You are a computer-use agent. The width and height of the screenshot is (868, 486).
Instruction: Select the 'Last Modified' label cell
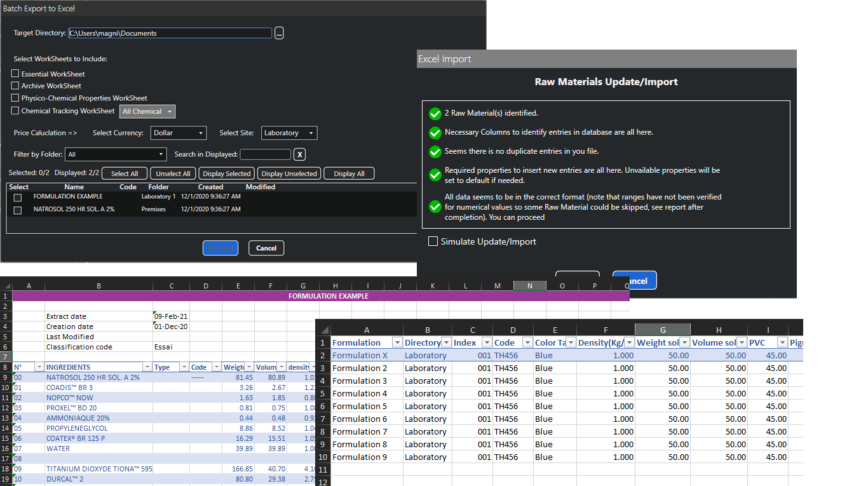98,337
